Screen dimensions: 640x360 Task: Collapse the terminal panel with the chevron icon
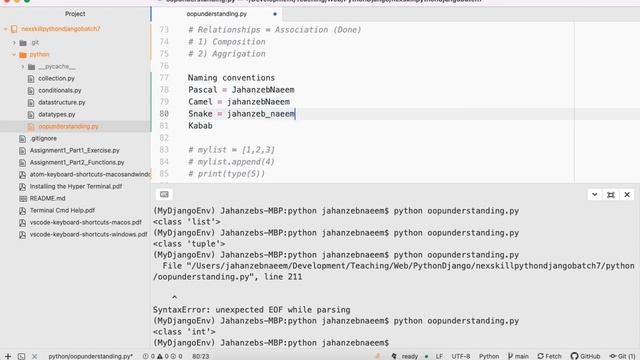pyautogui.click(x=594, y=195)
